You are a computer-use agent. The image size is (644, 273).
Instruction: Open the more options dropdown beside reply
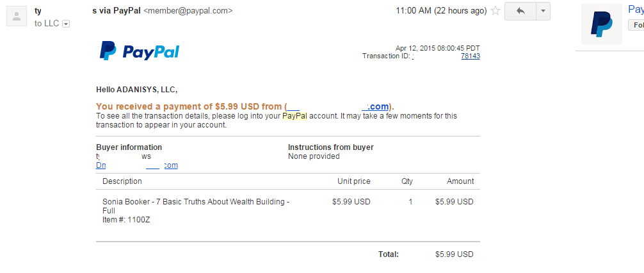(x=543, y=11)
